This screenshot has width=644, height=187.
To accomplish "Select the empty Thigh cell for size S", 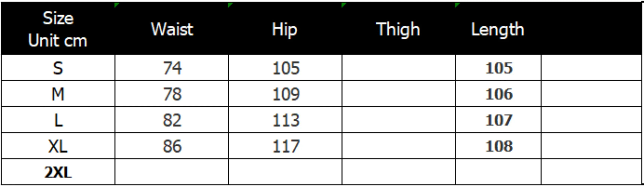I will tap(399, 68).
